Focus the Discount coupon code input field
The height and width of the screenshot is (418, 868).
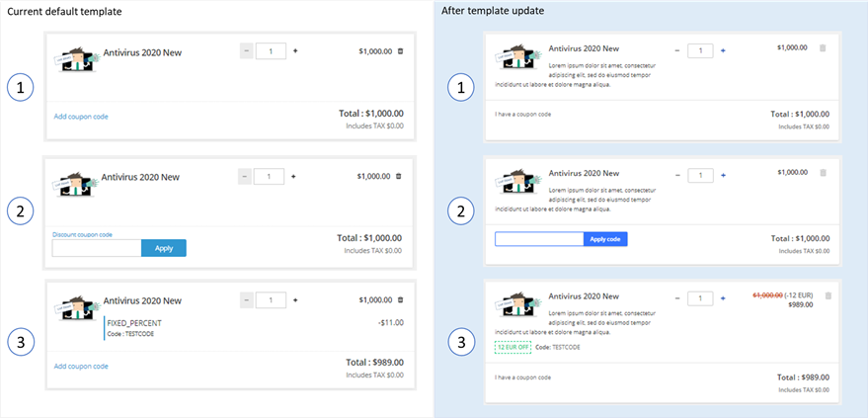[97, 248]
